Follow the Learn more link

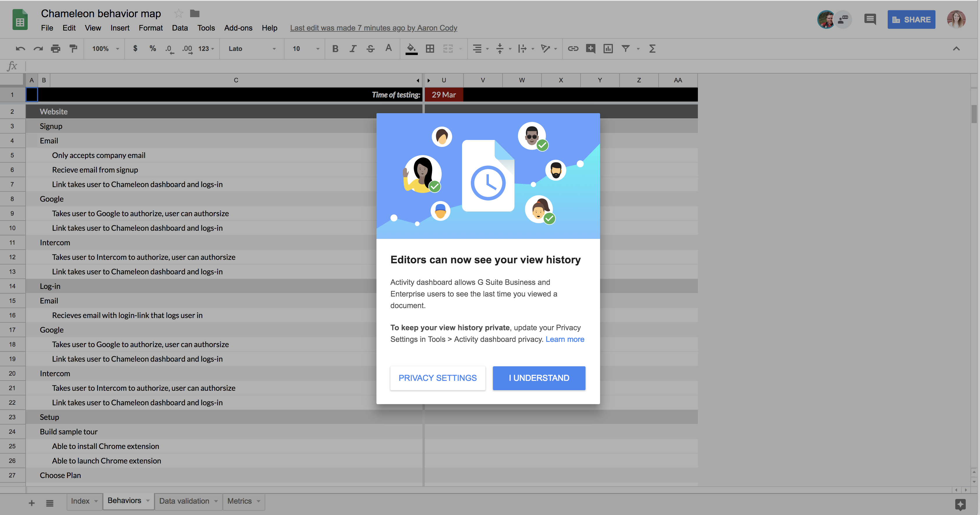565,339
